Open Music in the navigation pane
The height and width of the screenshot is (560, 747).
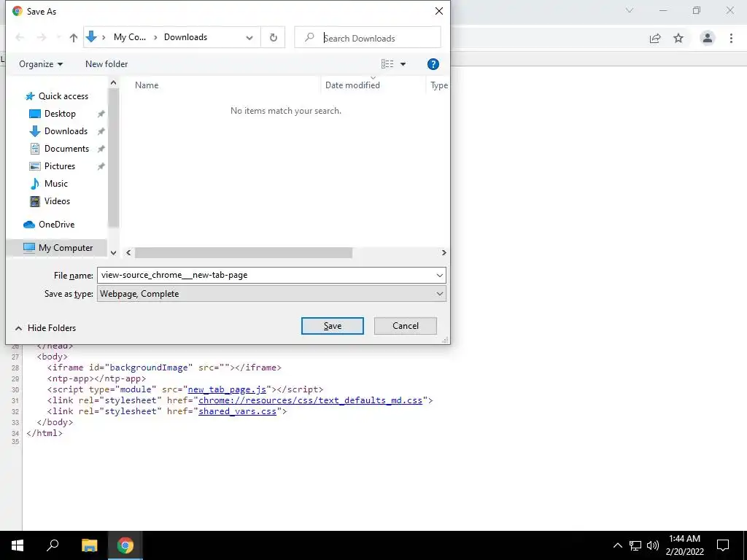point(55,183)
